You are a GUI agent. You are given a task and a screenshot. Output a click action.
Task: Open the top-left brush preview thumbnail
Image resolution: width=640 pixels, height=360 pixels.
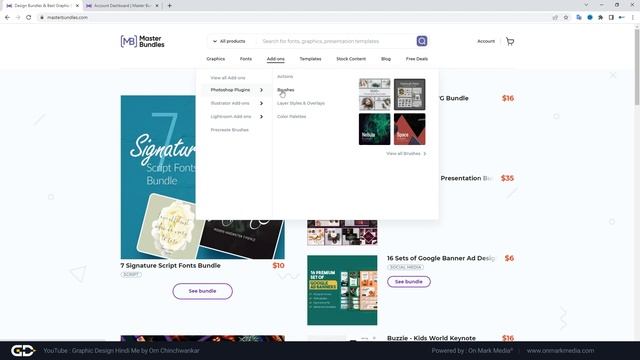[374, 94]
